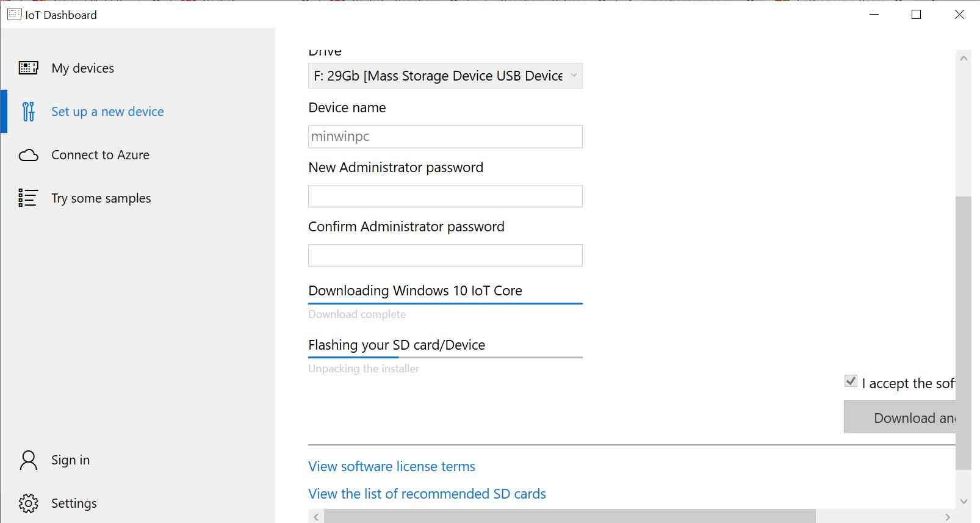Open the My devices page
This screenshot has width=980, height=523.
click(82, 68)
